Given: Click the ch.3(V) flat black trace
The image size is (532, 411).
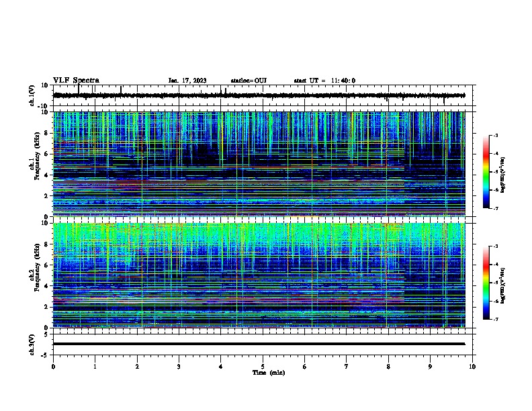Looking at the screenshot, I should click(x=259, y=344).
